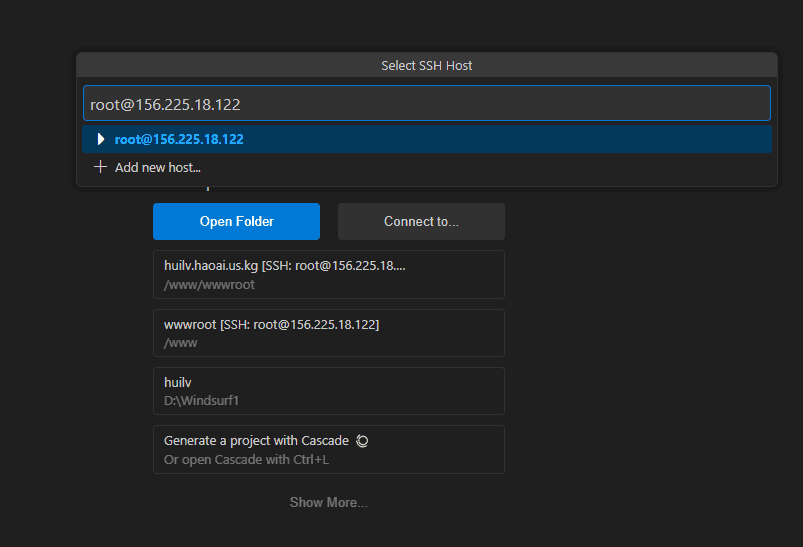Select the root@156.225.18.122 host suggestion
Viewport: 803px width, 547px height.
pyautogui.click(x=427, y=139)
